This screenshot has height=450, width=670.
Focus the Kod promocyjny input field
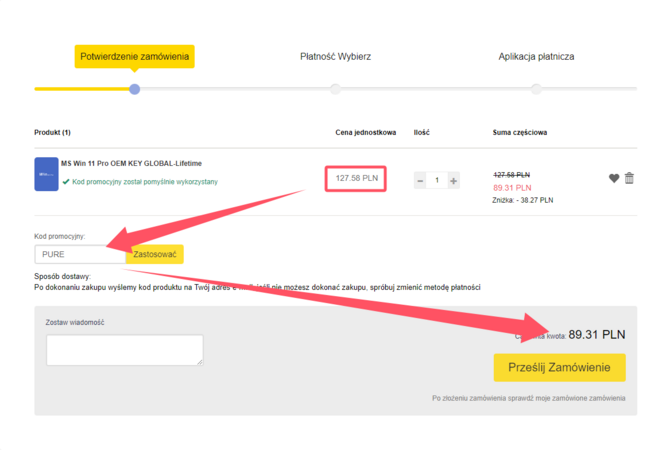79,254
